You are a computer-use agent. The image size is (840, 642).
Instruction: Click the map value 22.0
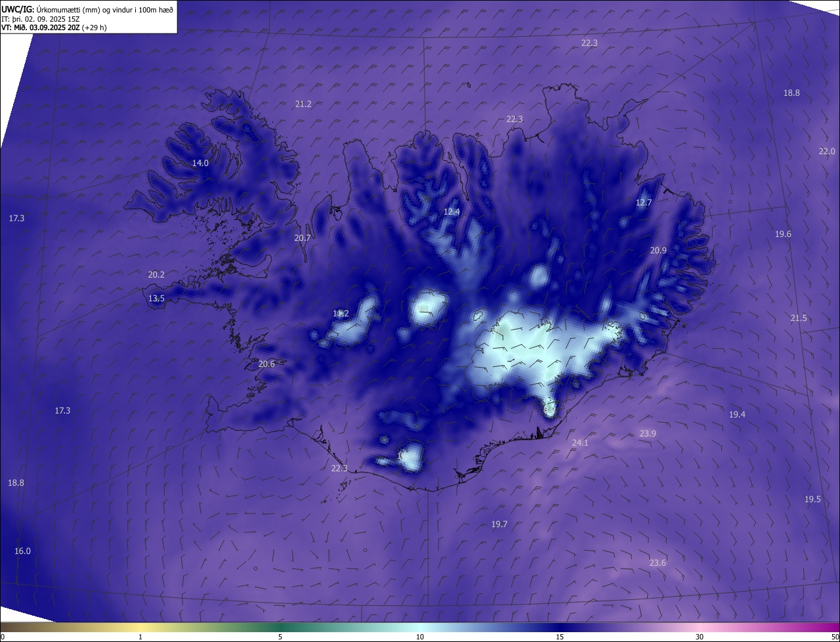[827, 151]
